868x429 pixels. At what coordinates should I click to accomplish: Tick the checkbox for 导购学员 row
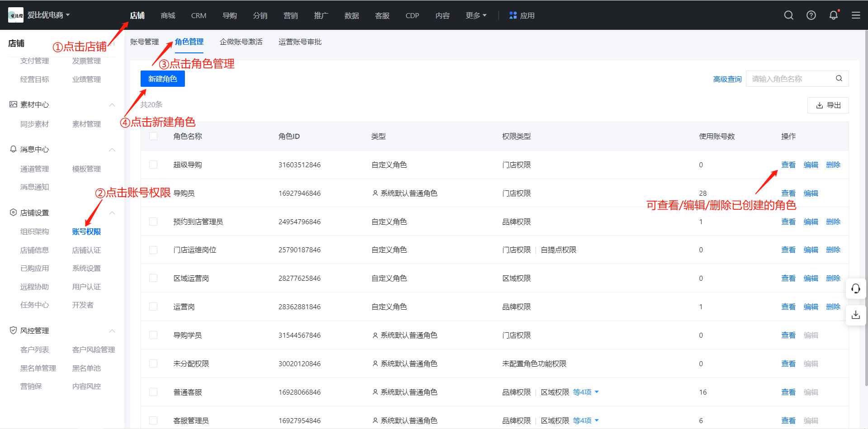153,335
